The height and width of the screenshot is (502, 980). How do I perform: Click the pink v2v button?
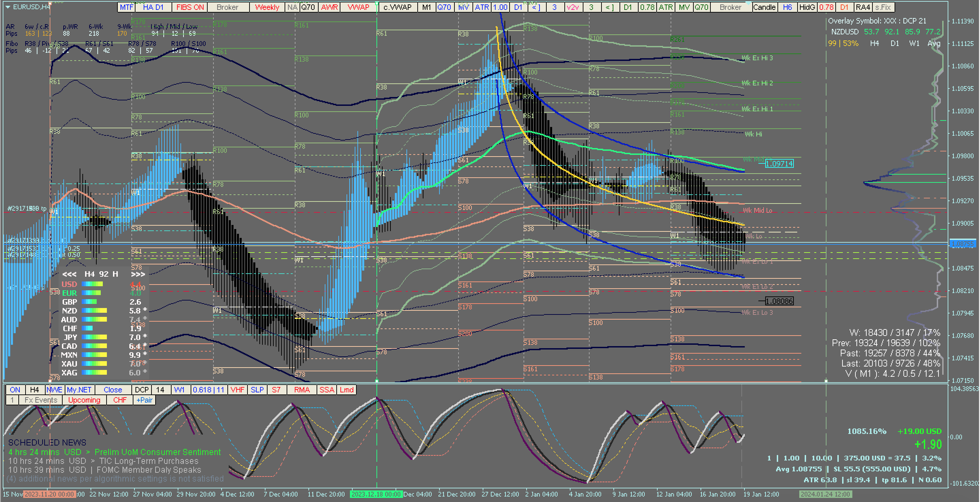[573, 7]
